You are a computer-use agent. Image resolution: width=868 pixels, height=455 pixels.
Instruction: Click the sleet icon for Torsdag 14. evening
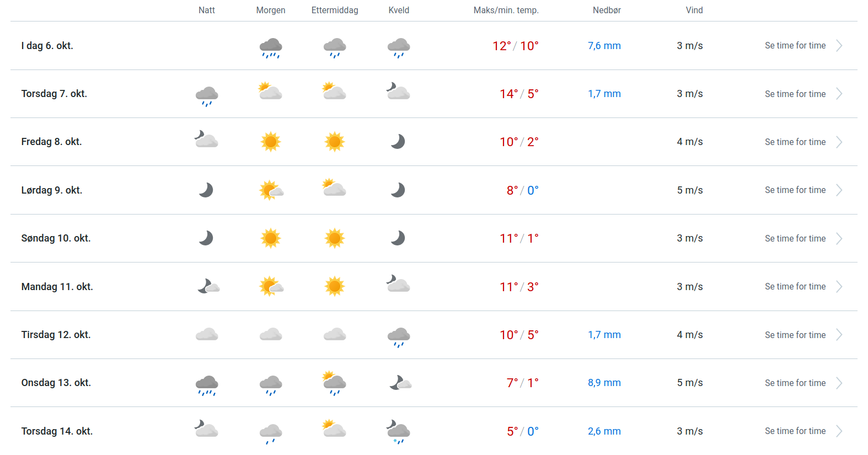click(x=399, y=432)
